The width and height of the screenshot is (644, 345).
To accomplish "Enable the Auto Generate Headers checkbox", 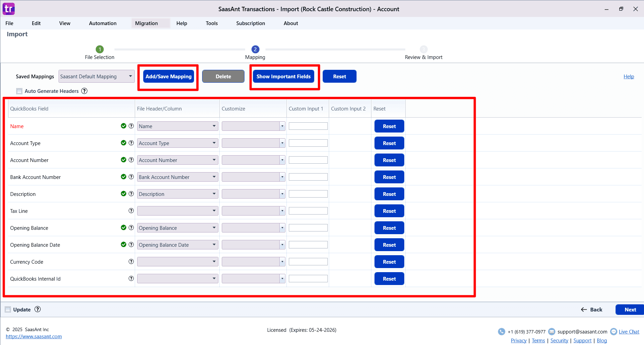I will [19, 91].
